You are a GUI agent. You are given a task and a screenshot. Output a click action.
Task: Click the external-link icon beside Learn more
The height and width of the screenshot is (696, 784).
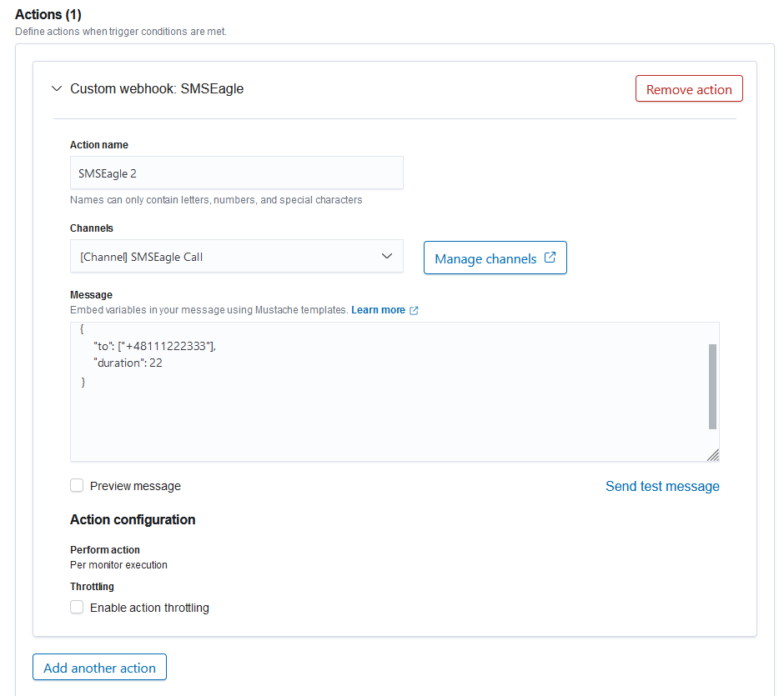414,311
